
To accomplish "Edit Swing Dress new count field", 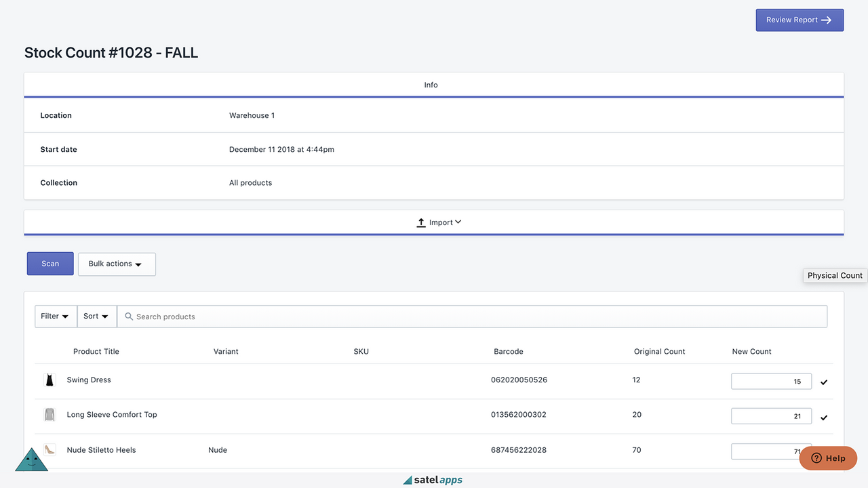I will [x=771, y=381].
